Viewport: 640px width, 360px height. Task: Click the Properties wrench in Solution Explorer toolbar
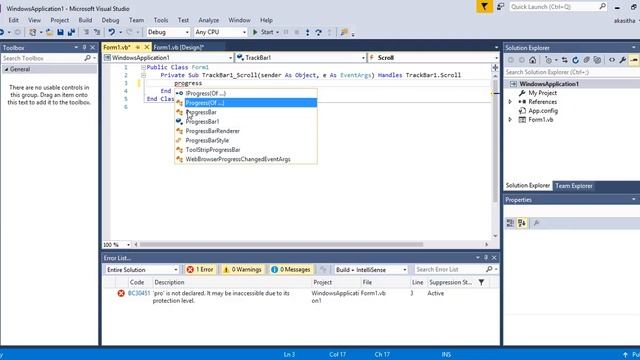[623, 60]
